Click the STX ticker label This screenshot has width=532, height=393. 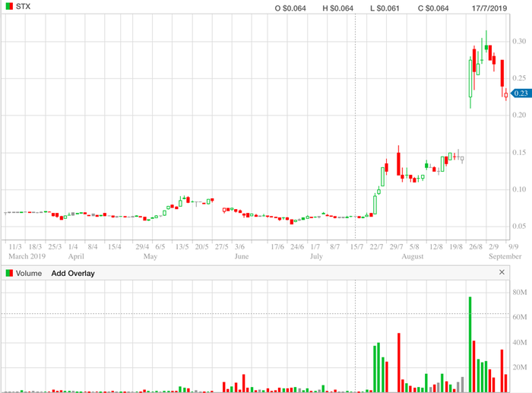[23, 6]
